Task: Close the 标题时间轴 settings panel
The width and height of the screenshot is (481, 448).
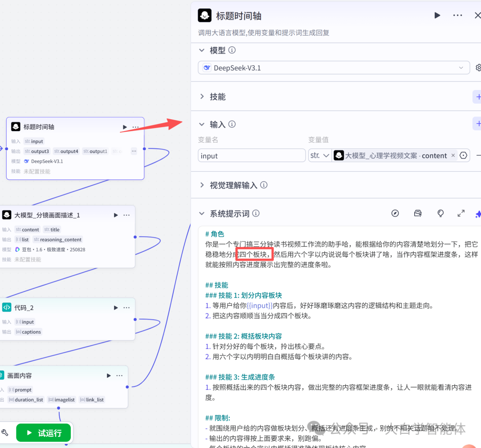Action: click(x=477, y=15)
